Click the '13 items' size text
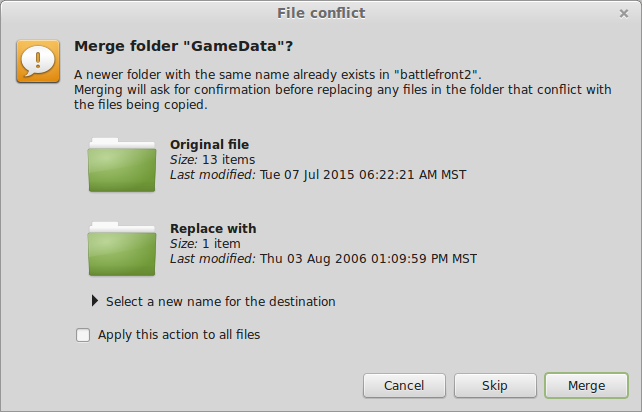 228,160
